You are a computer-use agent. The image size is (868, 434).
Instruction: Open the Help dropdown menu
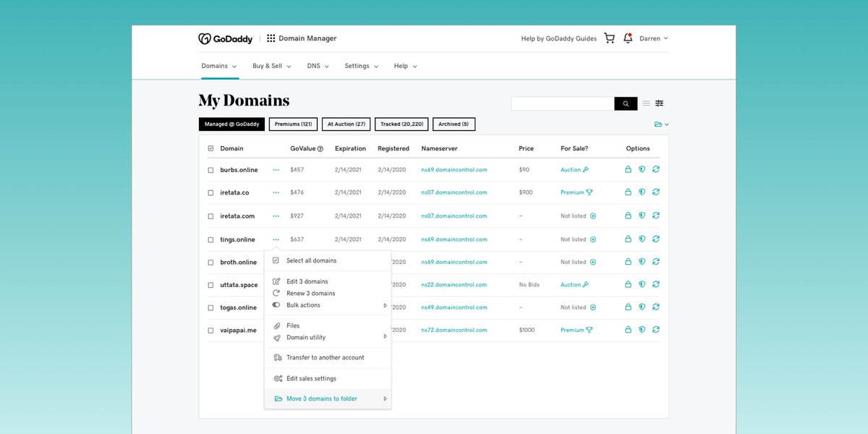pos(405,66)
